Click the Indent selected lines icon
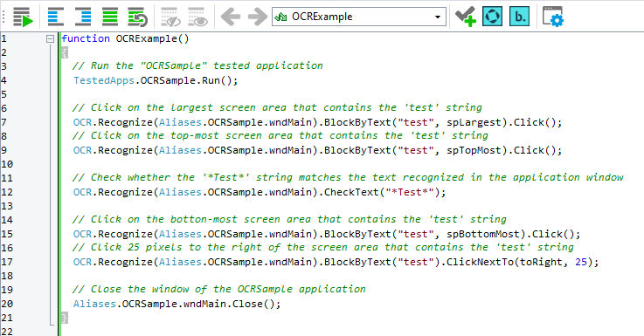This screenshot has height=336, width=644. [x=83, y=17]
